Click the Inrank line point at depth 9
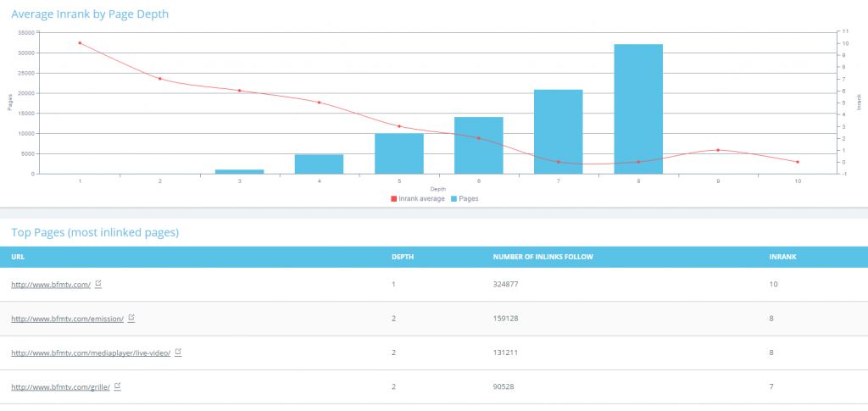Viewport: 868px width, 411px height. point(718,150)
